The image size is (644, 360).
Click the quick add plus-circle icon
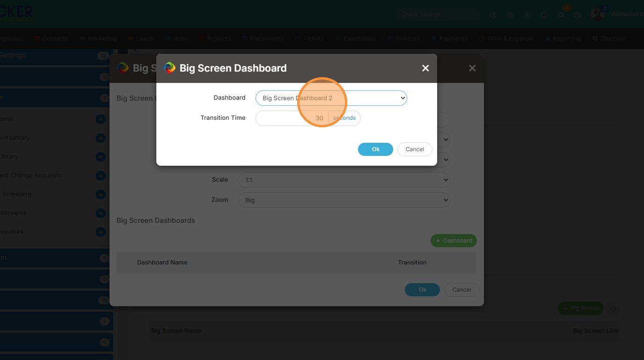pyautogui.click(x=527, y=15)
